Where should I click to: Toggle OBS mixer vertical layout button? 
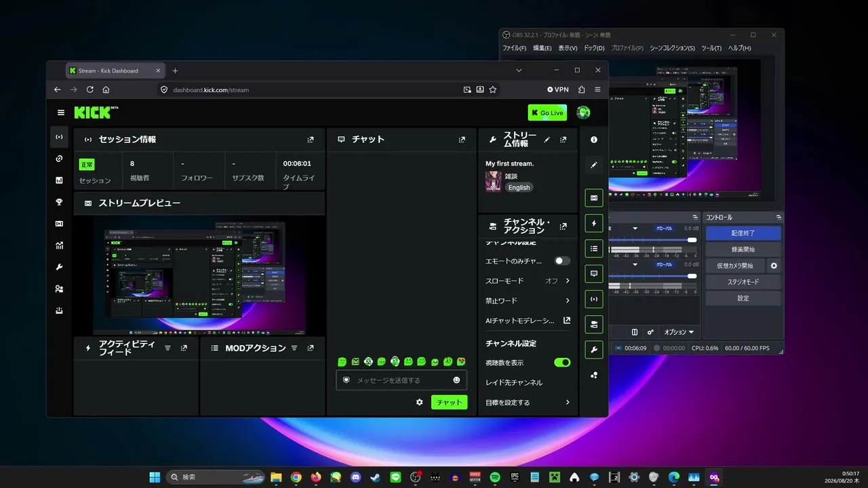[635, 332]
